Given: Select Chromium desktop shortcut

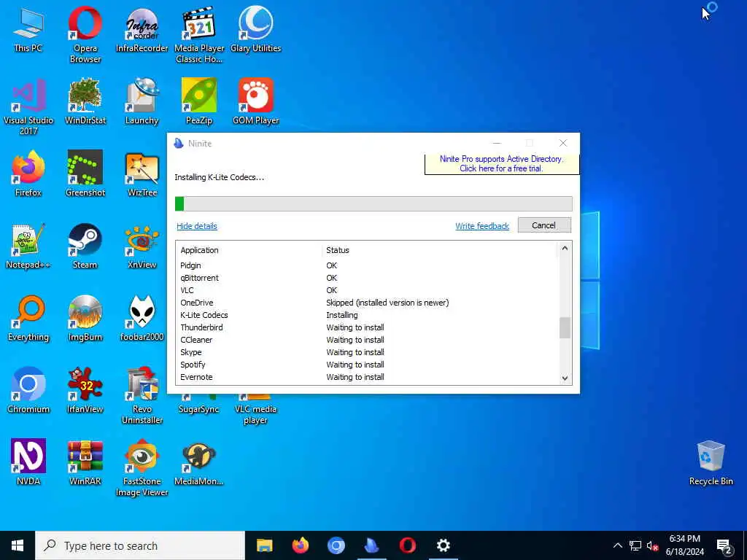Looking at the screenshot, I should pos(28,391).
